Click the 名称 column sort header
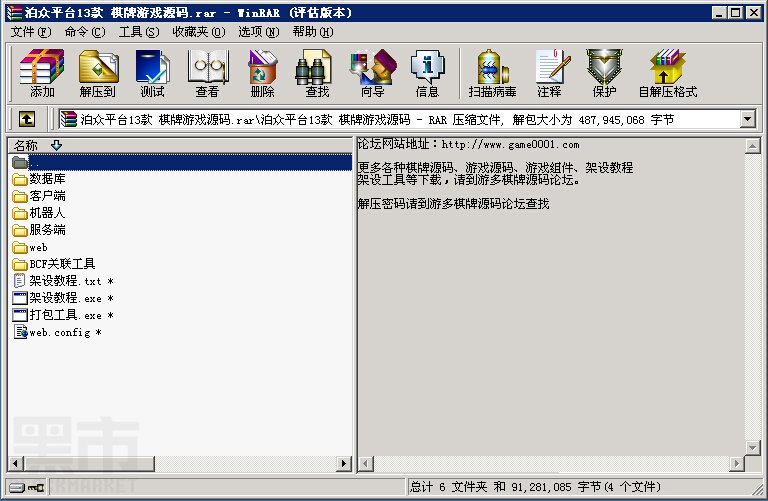This screenshot has height=501, width=768. [180, 145]
